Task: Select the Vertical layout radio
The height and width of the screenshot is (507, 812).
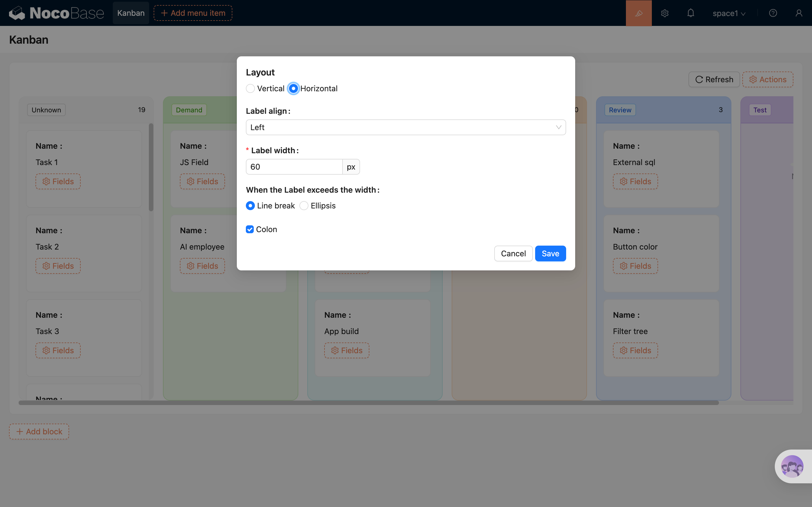Action: coord(250,88)
